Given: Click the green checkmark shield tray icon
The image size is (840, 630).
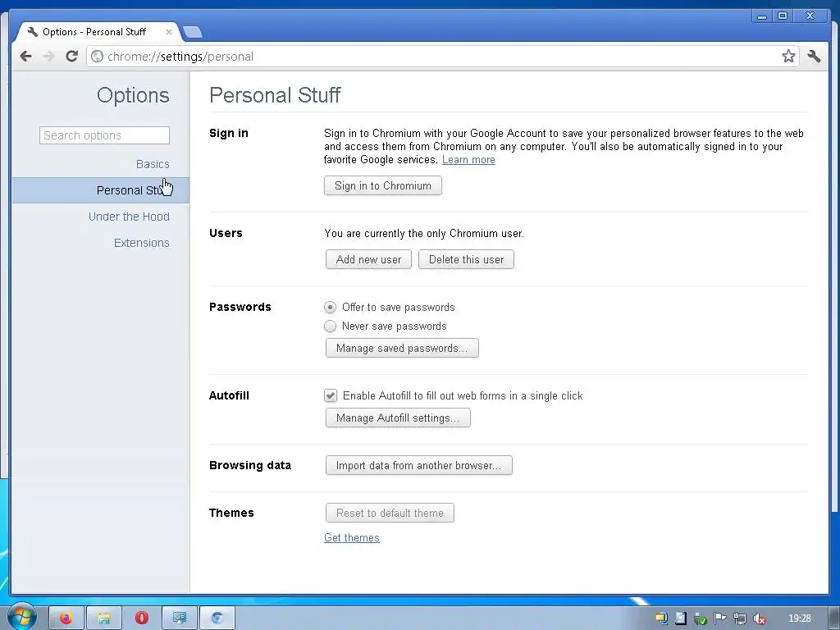Looking at the screenshot, I should point(701,619).
